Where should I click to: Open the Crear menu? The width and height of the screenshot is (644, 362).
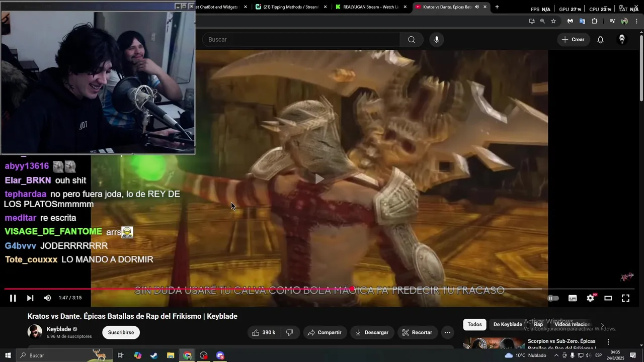[573, 40]
